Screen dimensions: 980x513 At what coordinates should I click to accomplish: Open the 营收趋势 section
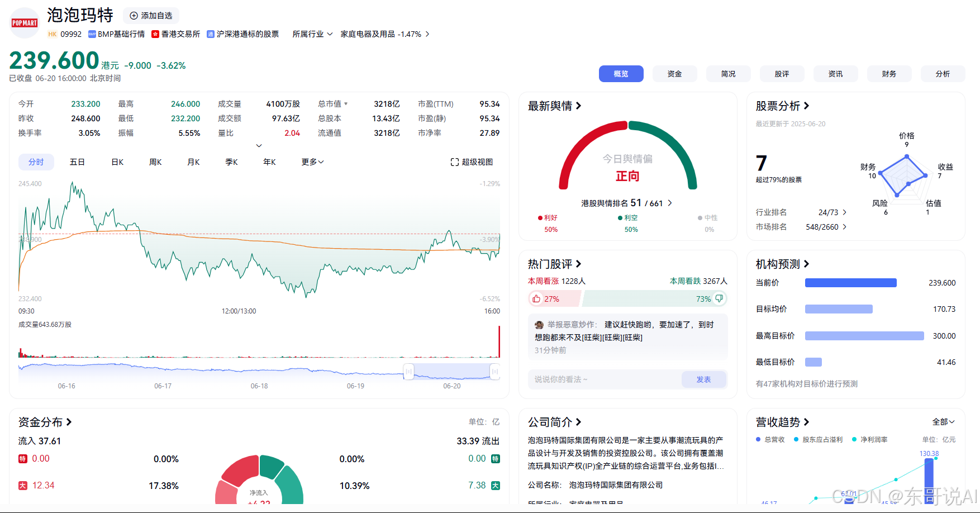click(783, 422)
